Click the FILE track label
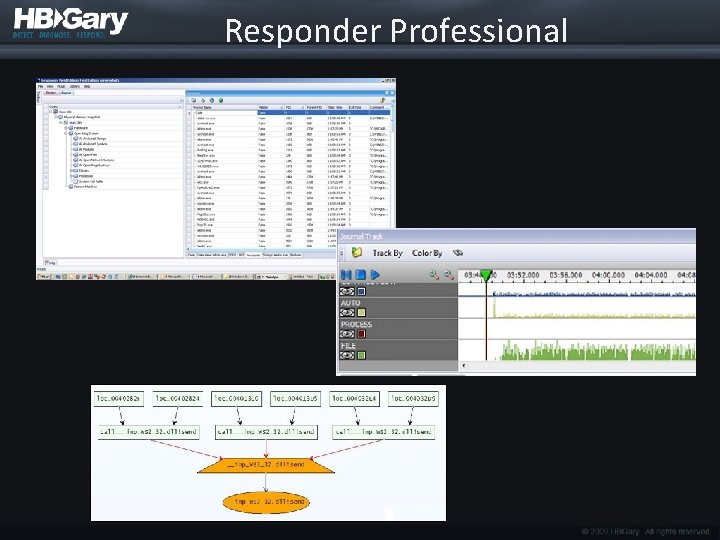720x540 pixels. coord(348,345)
